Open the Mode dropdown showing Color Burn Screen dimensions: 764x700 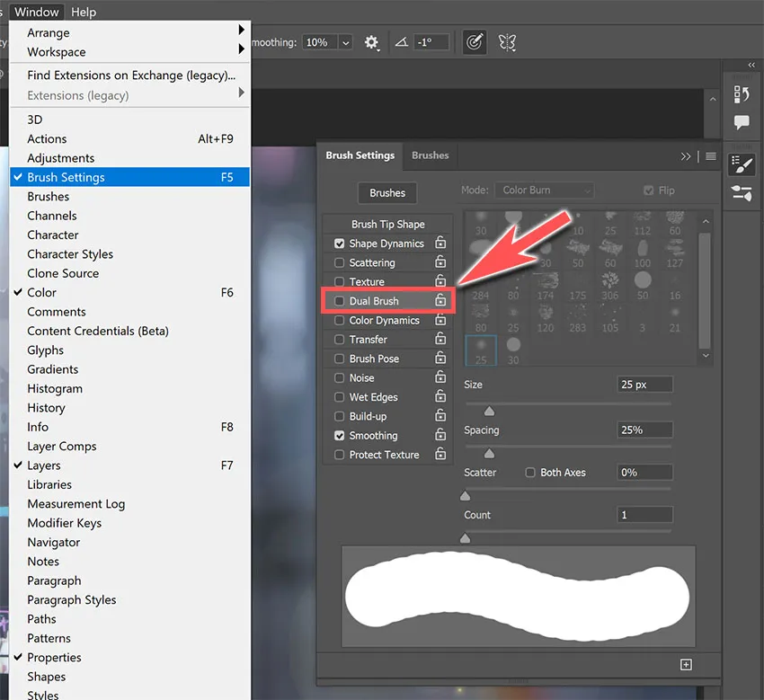(x=543, y=190)
